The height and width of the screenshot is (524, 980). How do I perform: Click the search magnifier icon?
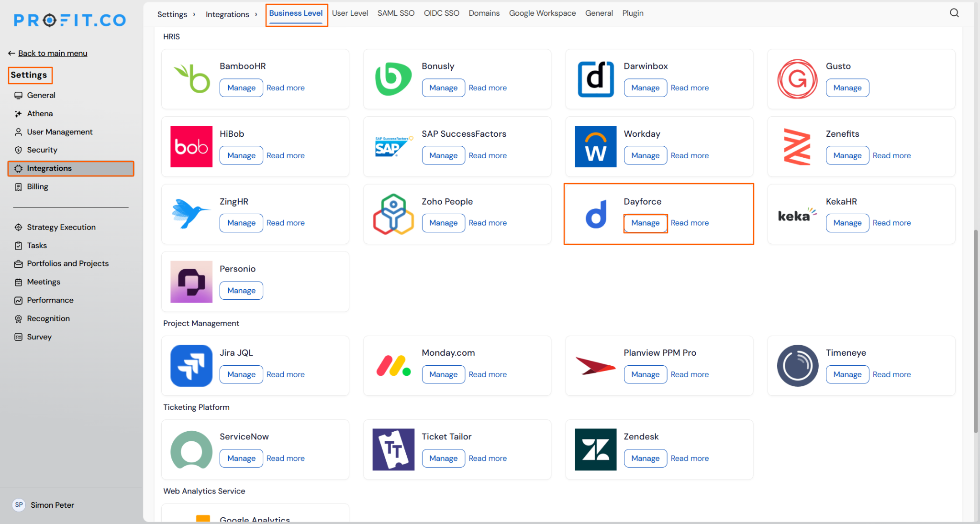click(x=954, y=13)
